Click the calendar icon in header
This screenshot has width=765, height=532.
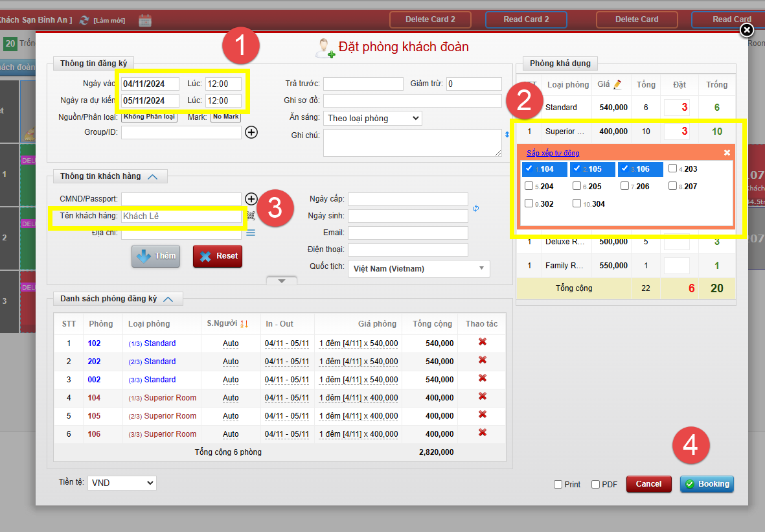tap(145, 20)
